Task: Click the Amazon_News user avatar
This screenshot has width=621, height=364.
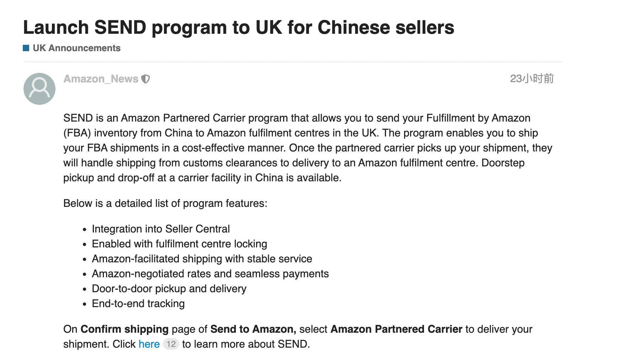Action: tap(39, 89)
